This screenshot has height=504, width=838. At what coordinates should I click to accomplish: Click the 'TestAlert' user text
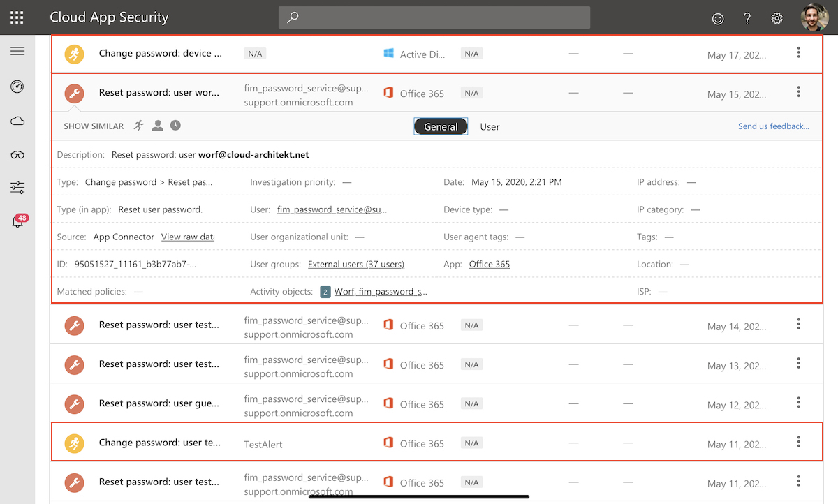point(263,444)
